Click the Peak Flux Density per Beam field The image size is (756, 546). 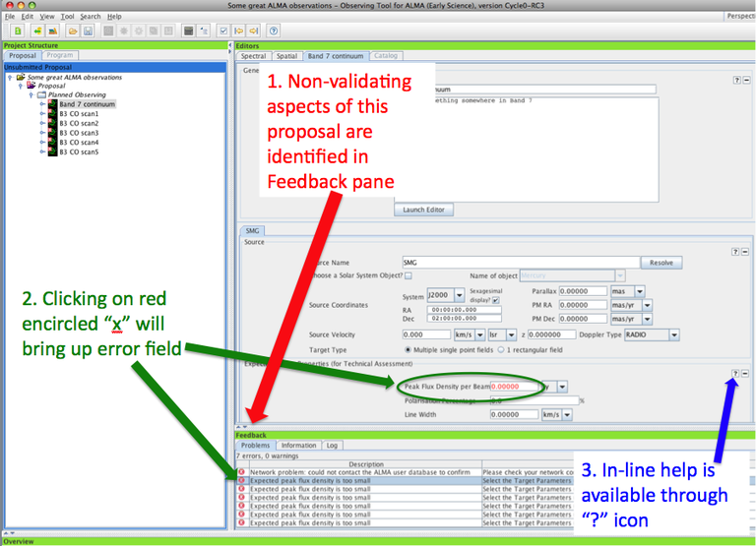coord(514,387)
